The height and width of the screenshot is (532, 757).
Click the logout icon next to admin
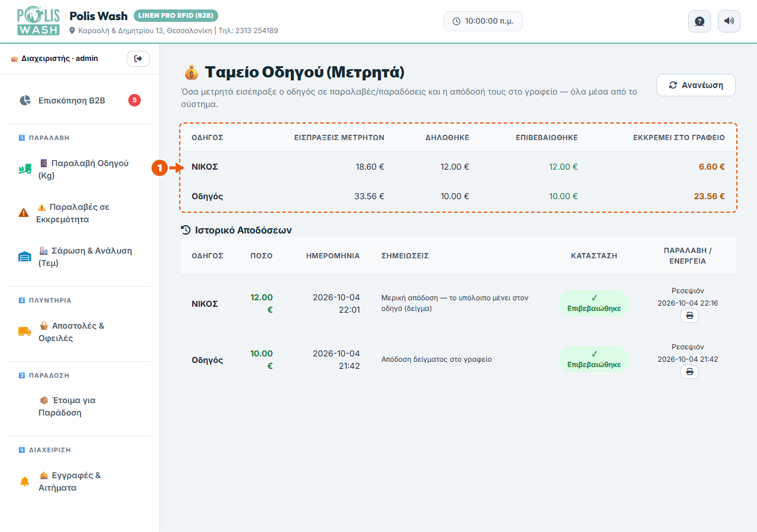click(x=138, y=59)
